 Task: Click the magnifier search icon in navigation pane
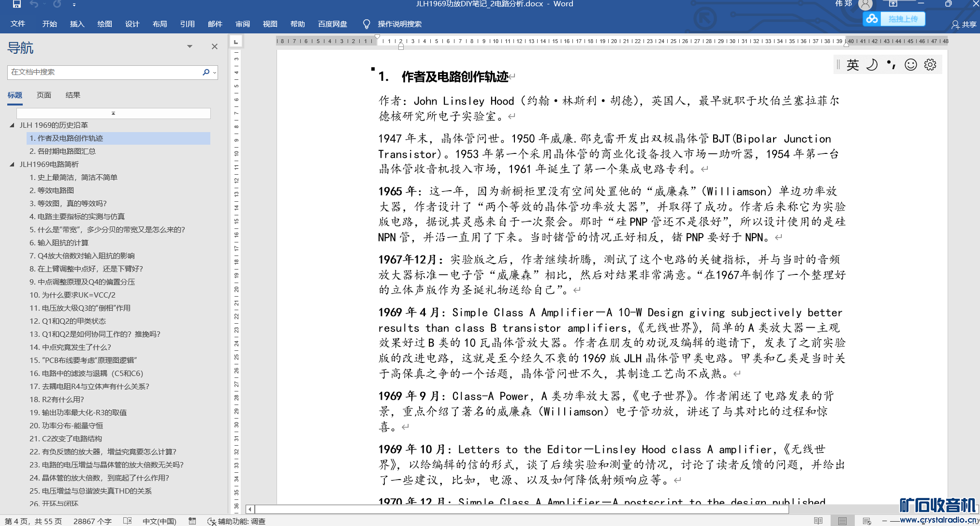(206, 72)
